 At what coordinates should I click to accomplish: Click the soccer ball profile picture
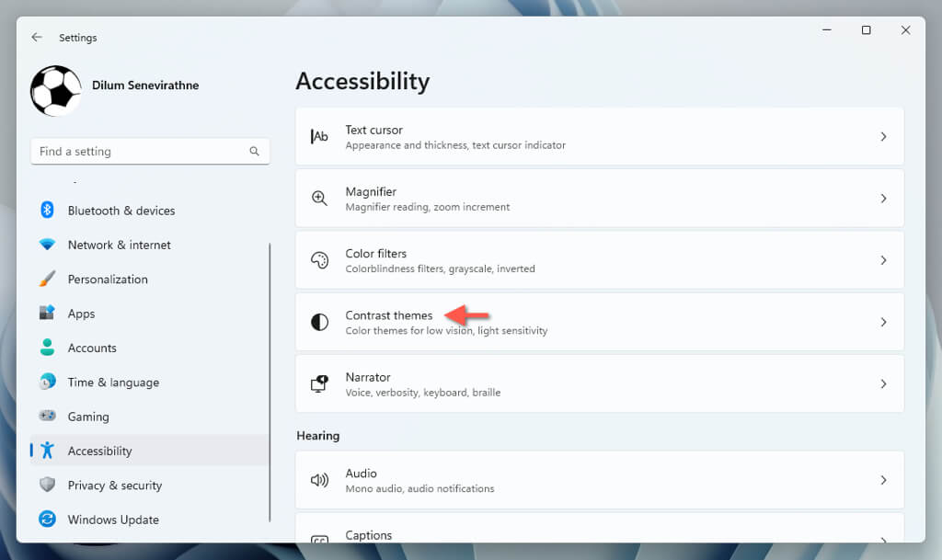tap(55, 90)
